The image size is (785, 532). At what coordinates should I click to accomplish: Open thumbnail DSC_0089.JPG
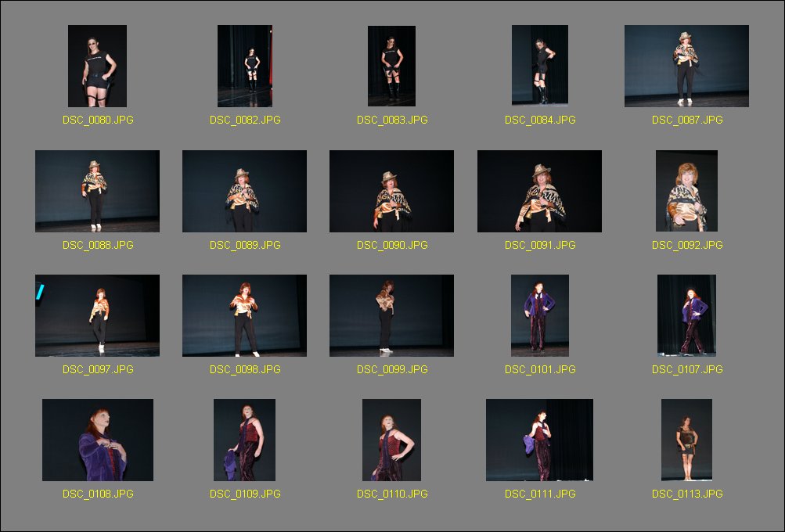244,191
